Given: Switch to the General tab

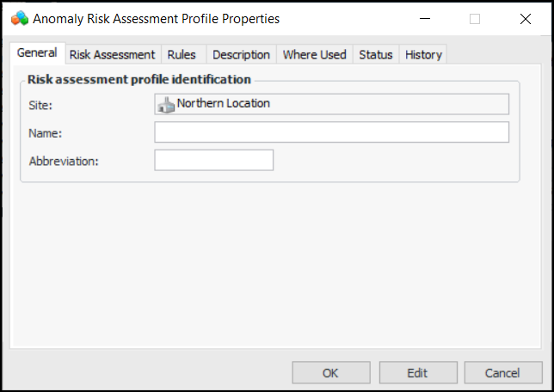Looking at the screenshot, I should [37, 53].
